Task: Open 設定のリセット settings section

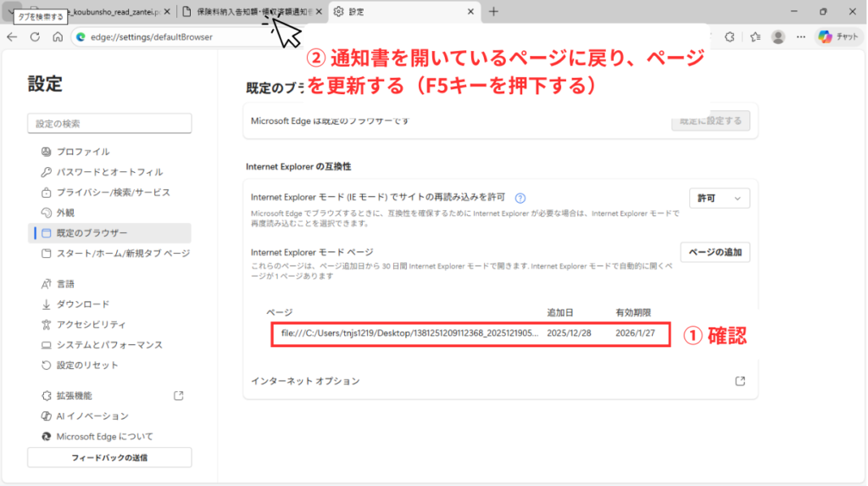Action: [109, 366]
